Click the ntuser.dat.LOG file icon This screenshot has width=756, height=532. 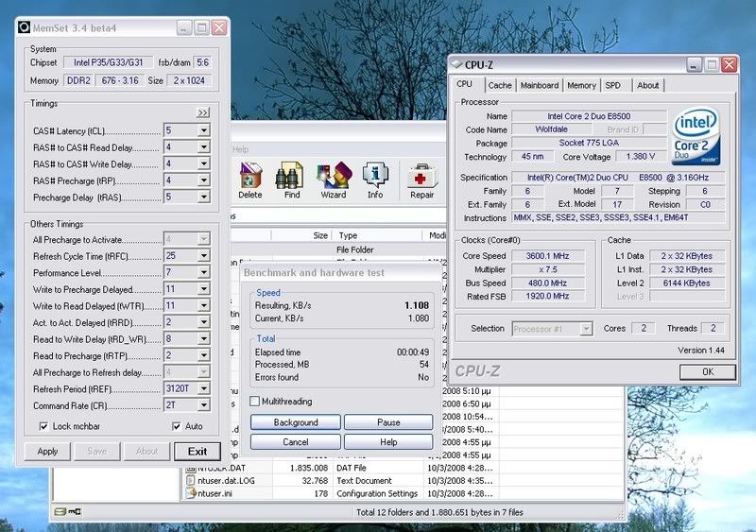(x=191, y=480)
